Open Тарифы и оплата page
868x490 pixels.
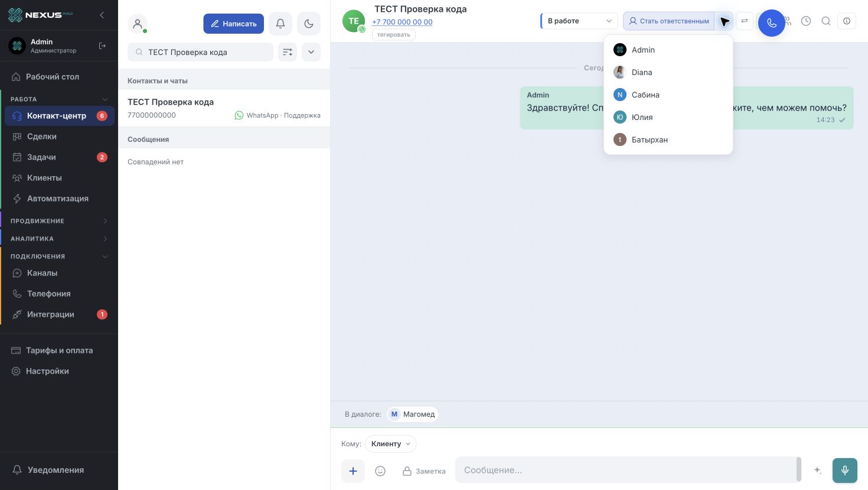click(x=59, y=351)
